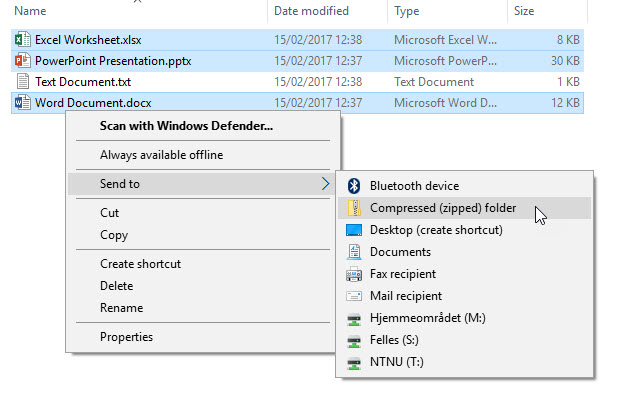Click the Fax recipient printer icon
The width and height of the screenshot is (630, 403).
point(354,274)
